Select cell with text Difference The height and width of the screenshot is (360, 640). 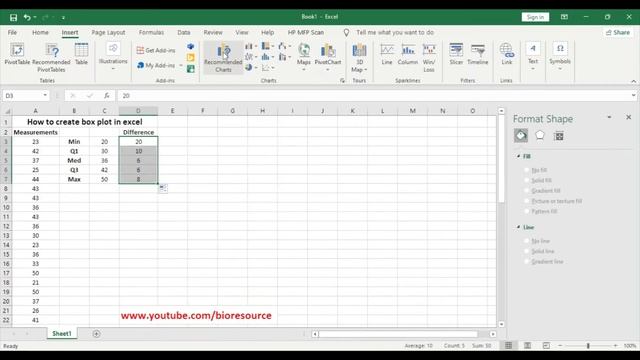pos(138,132)
